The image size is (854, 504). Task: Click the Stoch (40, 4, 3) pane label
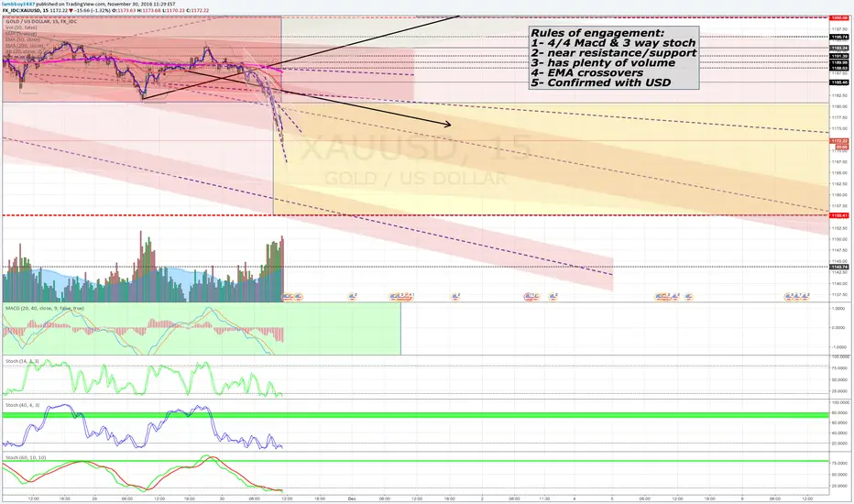22,405
